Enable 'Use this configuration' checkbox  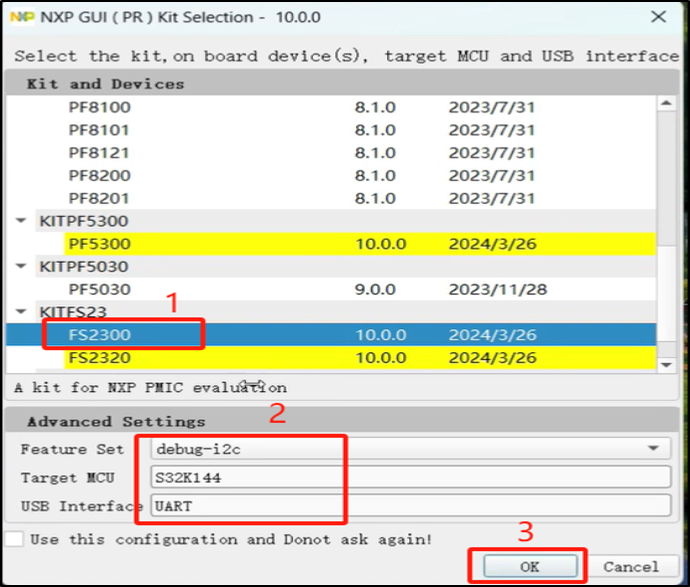pyautogui.click(x=14, y=539)
